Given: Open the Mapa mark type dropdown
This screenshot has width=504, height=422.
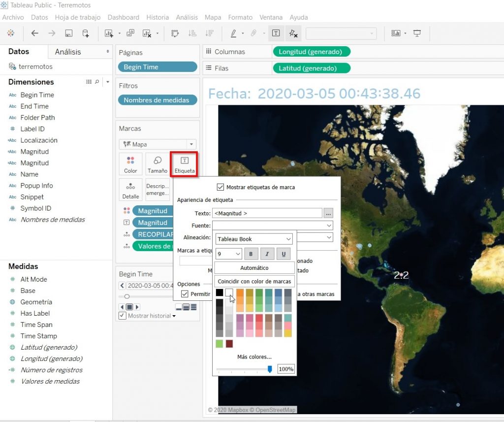Looking at the screenshot, I should 157,144.
